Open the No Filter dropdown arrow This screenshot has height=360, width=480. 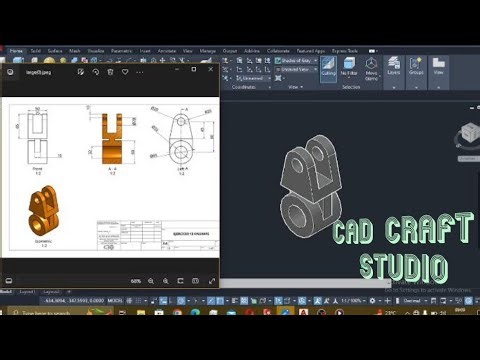tap(349, 78)
